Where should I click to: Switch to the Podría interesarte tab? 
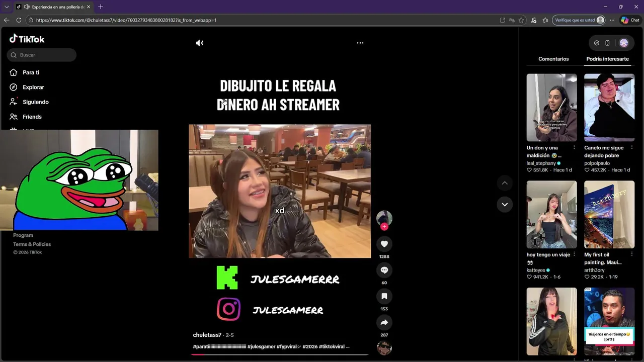607,59
